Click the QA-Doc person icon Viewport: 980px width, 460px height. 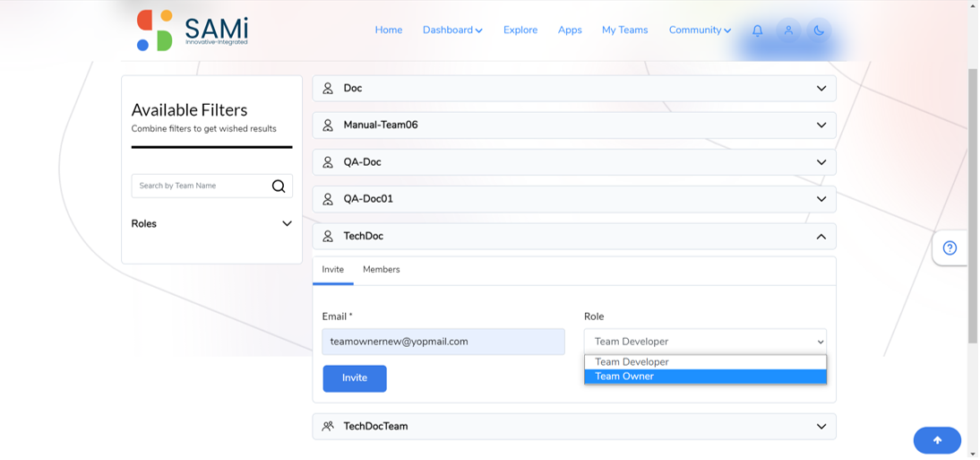pyautogui.click(x=328, y=162)
